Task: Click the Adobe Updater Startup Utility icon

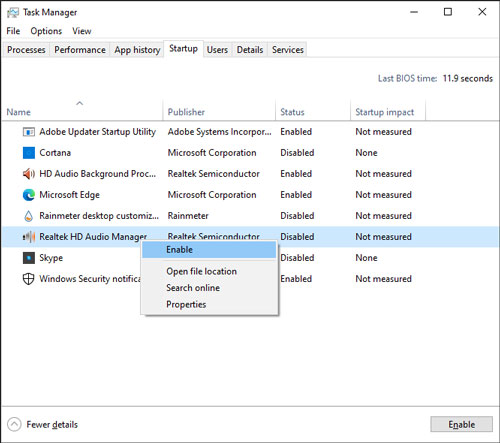Action: pos(29,132)
